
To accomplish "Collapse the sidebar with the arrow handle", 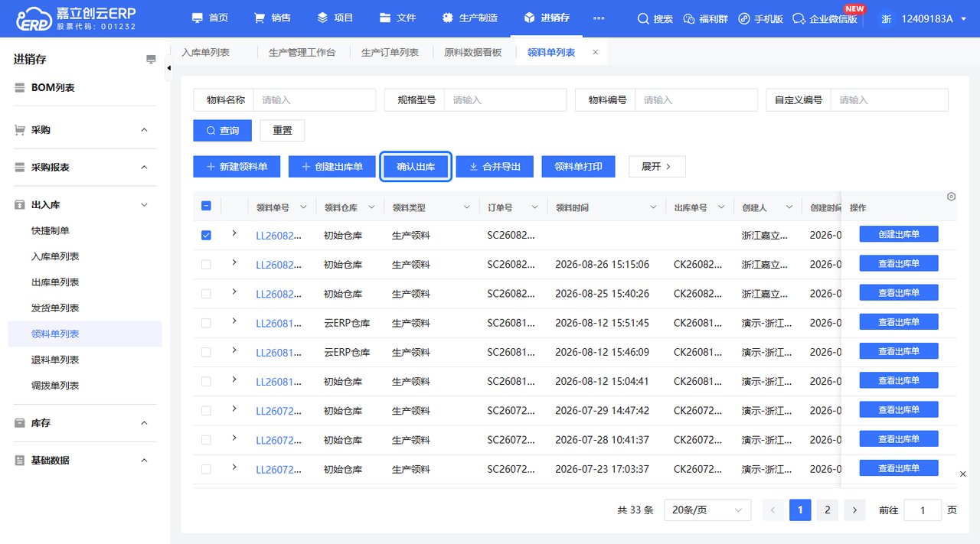I will [x=169, y=69].
